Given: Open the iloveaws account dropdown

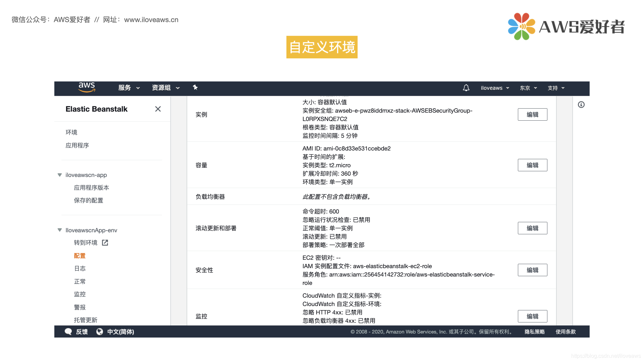Looking at the screenshot, I should [495, 88].
